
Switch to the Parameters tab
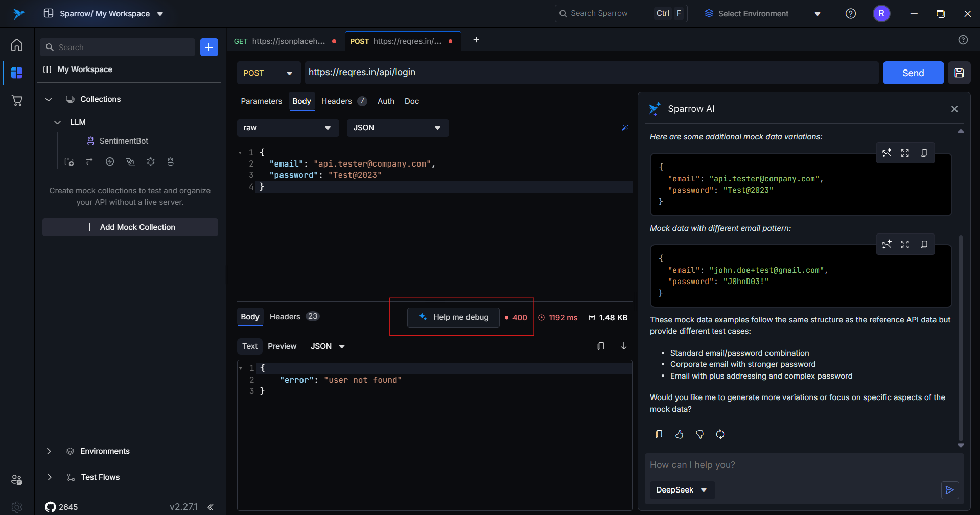coord(261,101)
